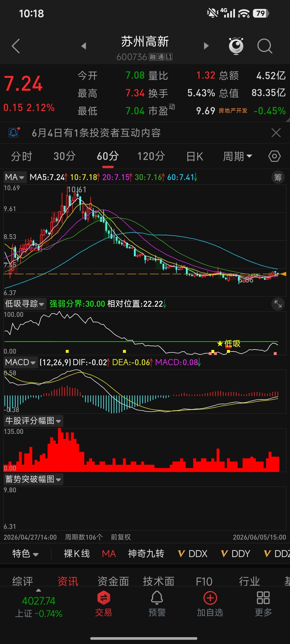This screenshot has height=644, width=290.
Task: Tap the MACD histogram chart area
Action: [145, 391]
